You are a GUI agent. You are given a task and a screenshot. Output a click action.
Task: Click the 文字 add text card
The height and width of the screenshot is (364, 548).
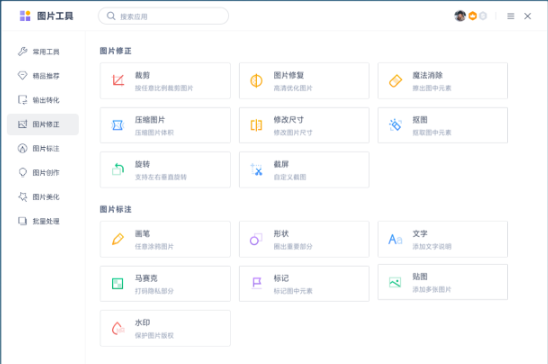pyautogui.click(x=442, y=239)
